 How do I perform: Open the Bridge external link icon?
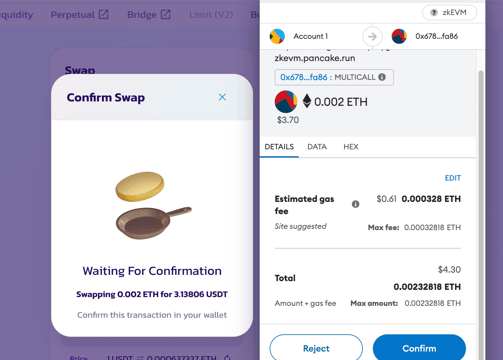point(166,14)
